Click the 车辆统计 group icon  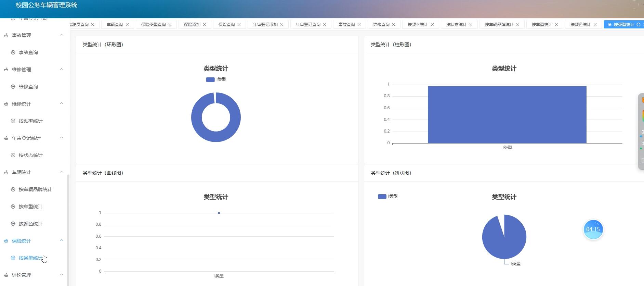[x=6, y=172]
